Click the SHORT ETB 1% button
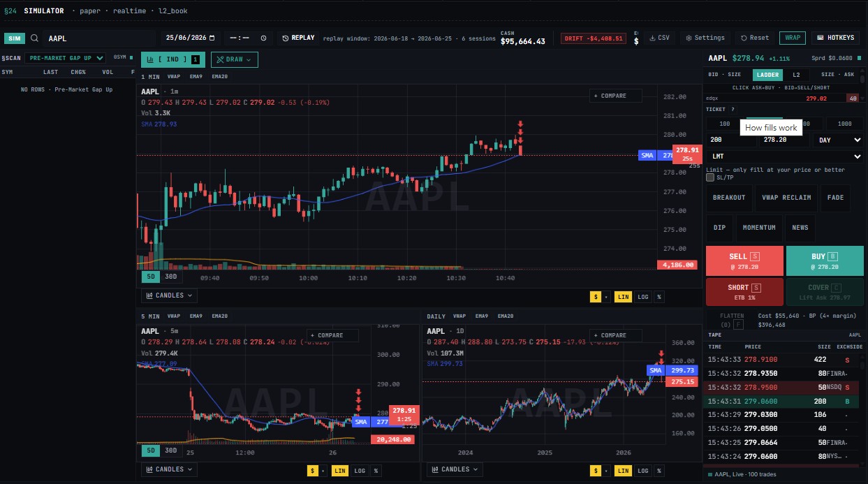 (x=744, y=292)
